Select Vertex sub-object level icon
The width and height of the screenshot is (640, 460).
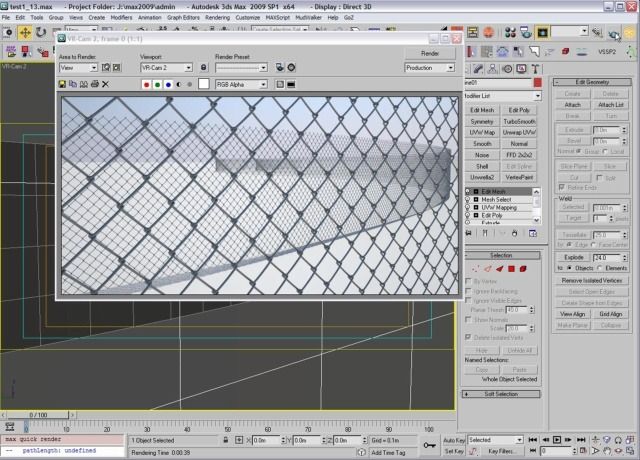tap(476, 269)
